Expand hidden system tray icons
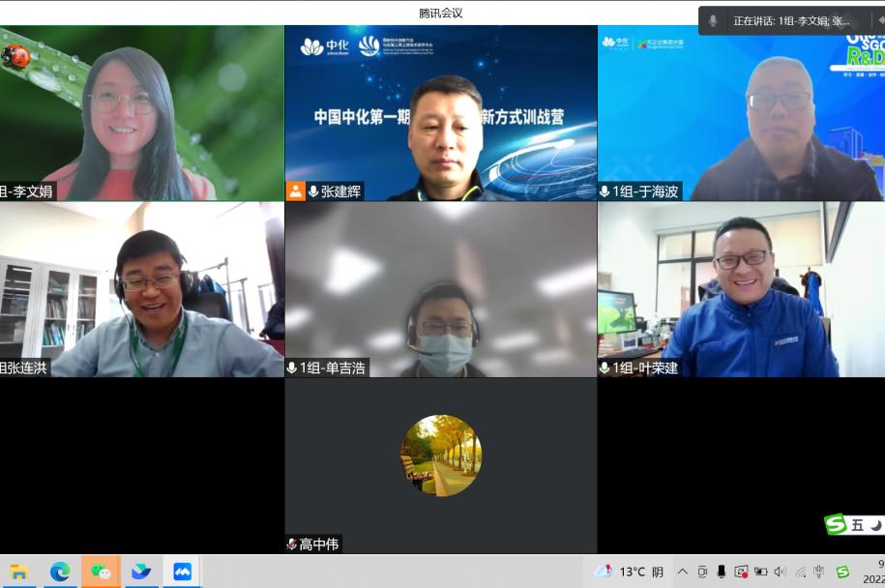885x588 pixels. pyautogui.click(x=682, y=572)
